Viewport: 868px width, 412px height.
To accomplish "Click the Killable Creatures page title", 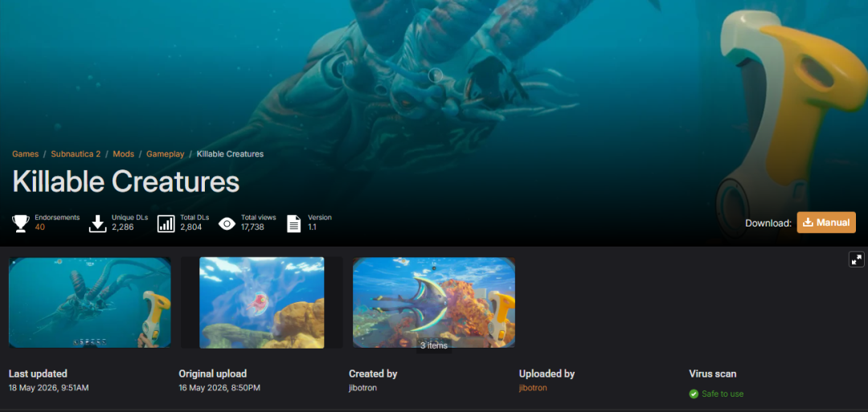I will pos(125,182).
